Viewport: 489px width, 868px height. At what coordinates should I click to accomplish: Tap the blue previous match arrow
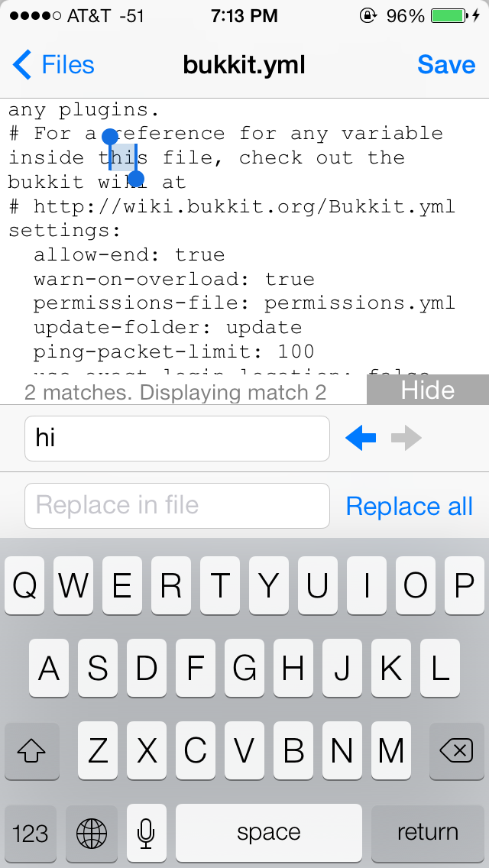click(x=361, y=439)
